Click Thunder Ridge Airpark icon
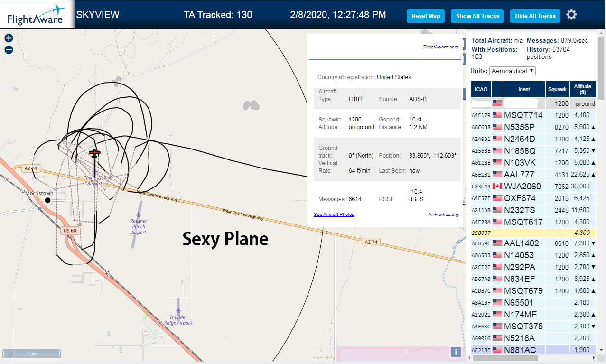Image resolution: width=606 pixels, height=364 pixels. coord(178,311)
